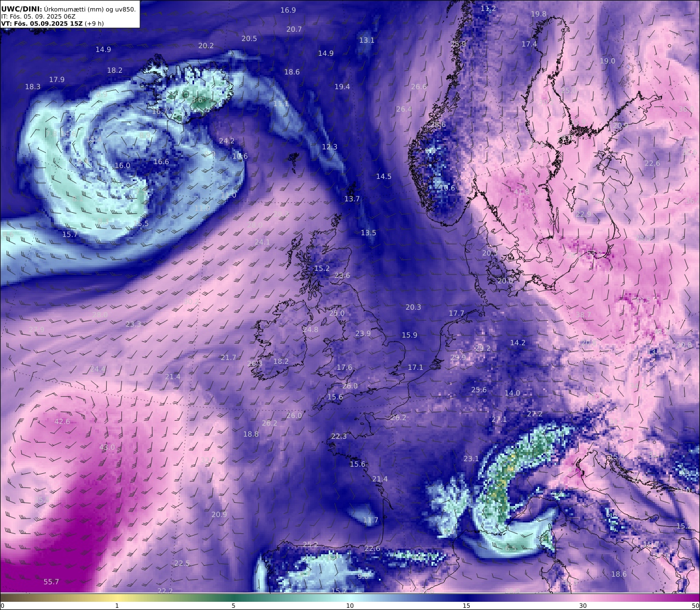700x610 pixels.
Task: Click the 12.3 value label
Action: point(330,147)
